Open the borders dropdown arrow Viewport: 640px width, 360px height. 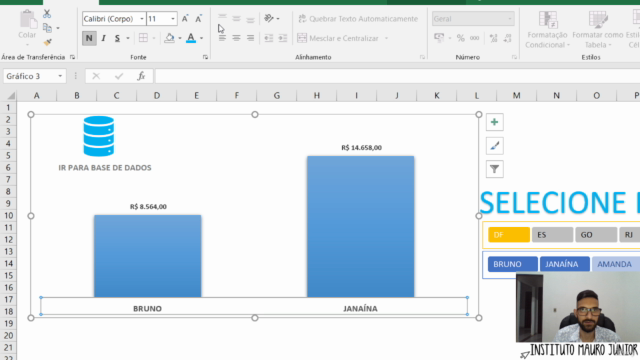point(154,38)
